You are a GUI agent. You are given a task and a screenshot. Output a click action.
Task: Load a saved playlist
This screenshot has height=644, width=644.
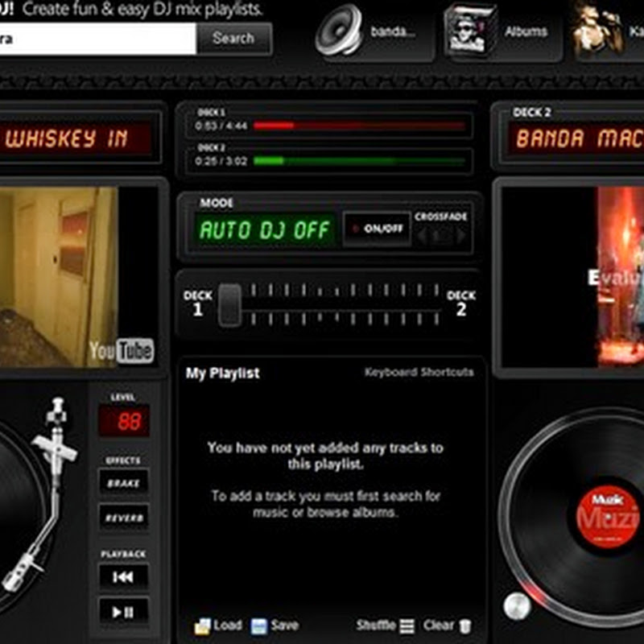pos(218,625)
